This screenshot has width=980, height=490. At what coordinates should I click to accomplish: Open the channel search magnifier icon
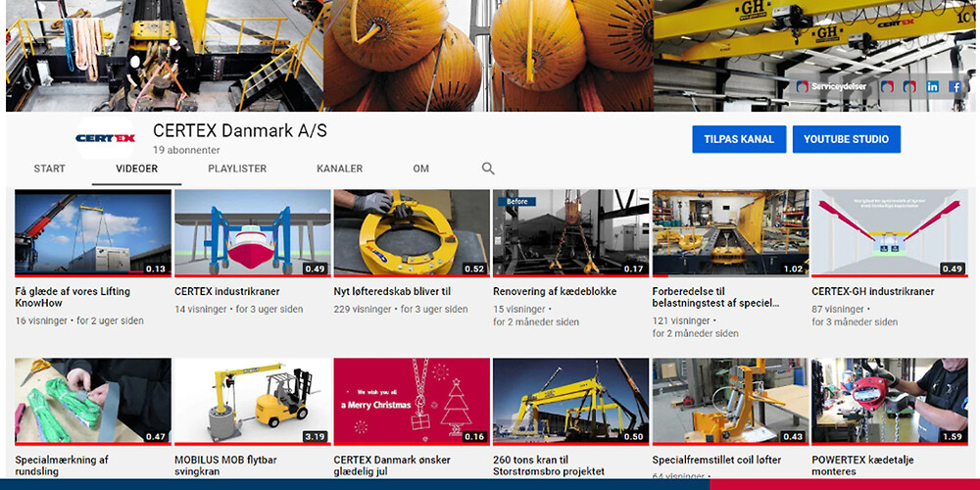pos(488,169)
